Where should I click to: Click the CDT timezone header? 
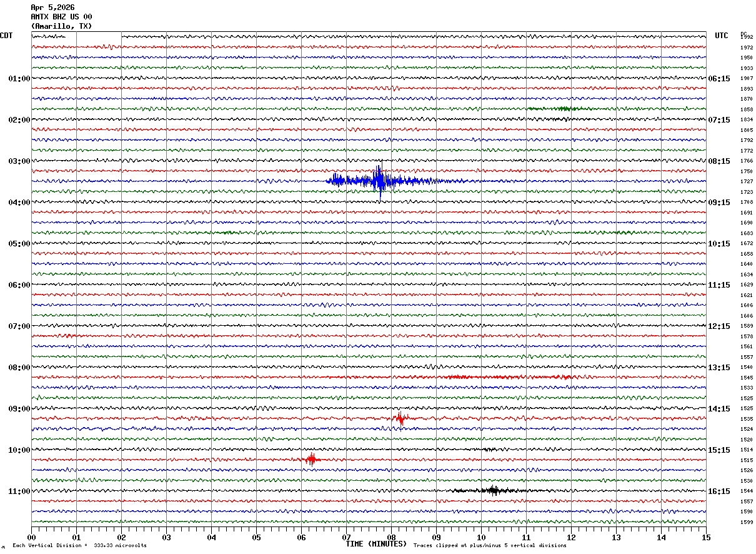6,36
